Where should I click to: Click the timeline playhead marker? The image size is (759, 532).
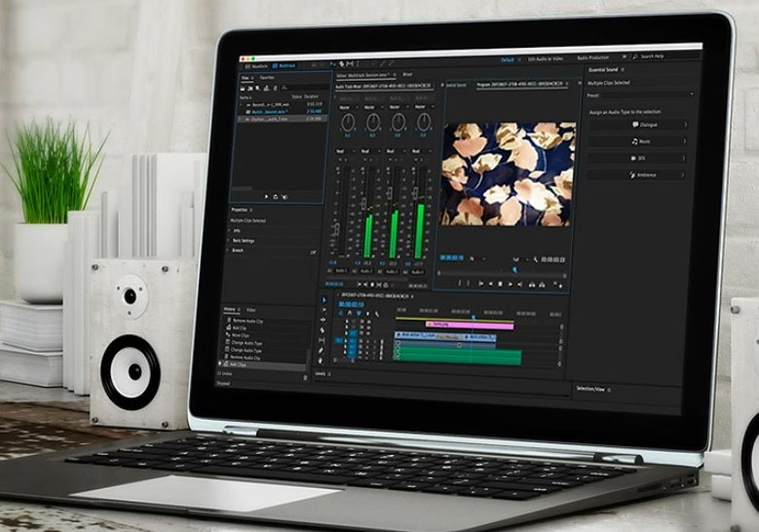coord(474,317)
